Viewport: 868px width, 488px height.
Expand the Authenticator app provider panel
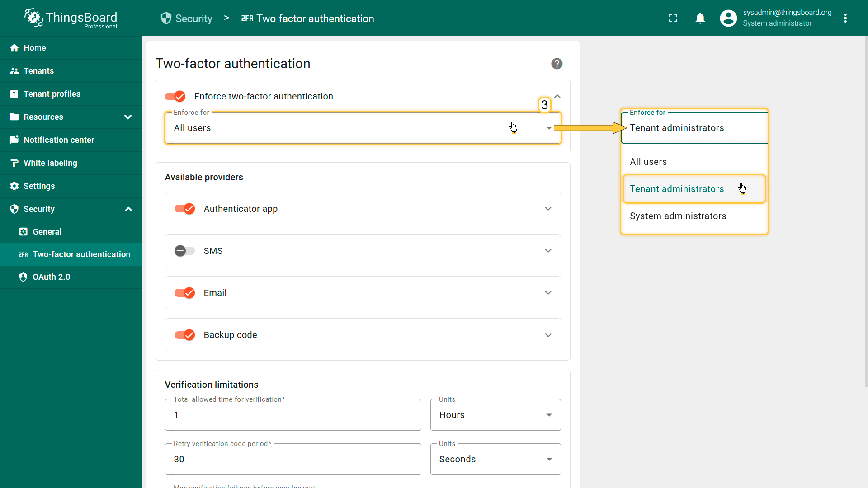(x=548, y=209)
